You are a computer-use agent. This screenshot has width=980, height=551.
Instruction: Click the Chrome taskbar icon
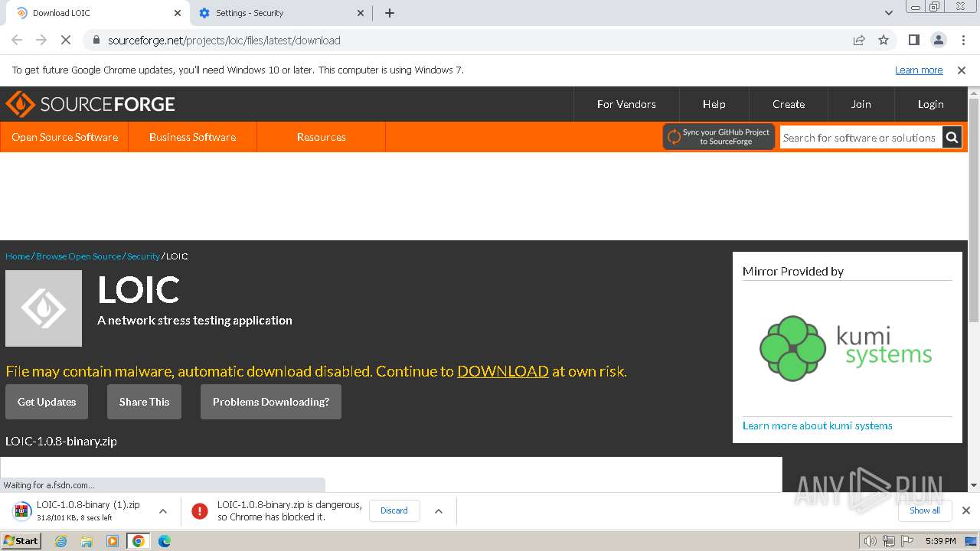click(x=139, y=541)
